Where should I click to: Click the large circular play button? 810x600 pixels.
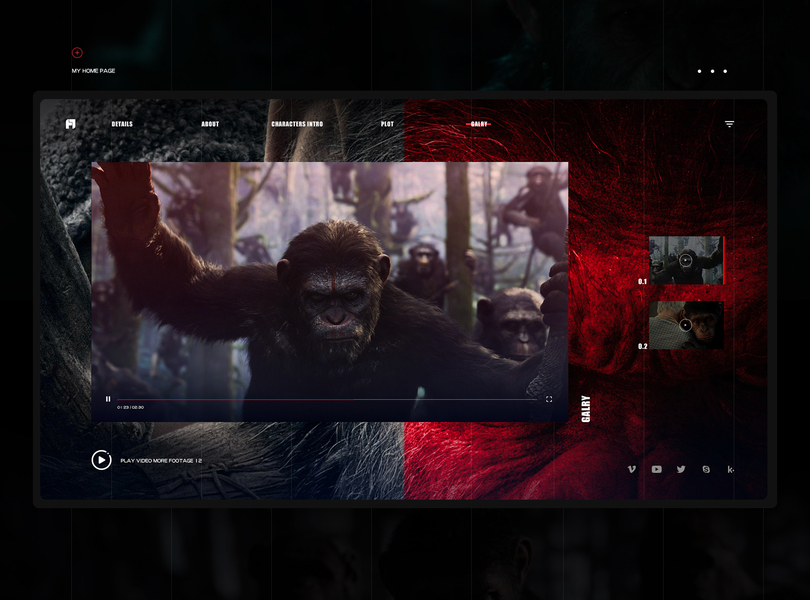click(x=101, y=460)
